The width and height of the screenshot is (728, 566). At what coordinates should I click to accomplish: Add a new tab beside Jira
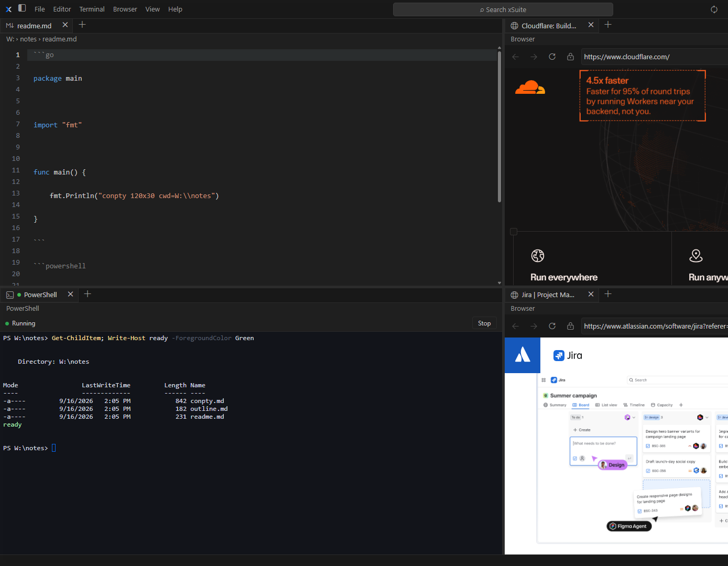608,294
